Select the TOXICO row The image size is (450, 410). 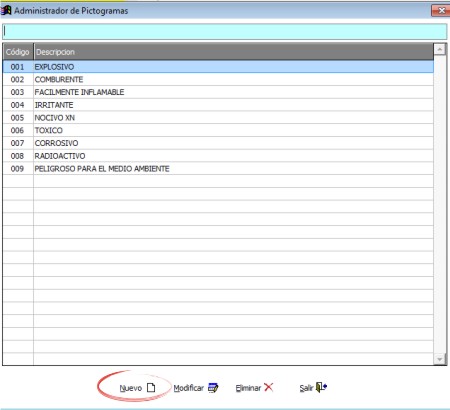point(218,130)
